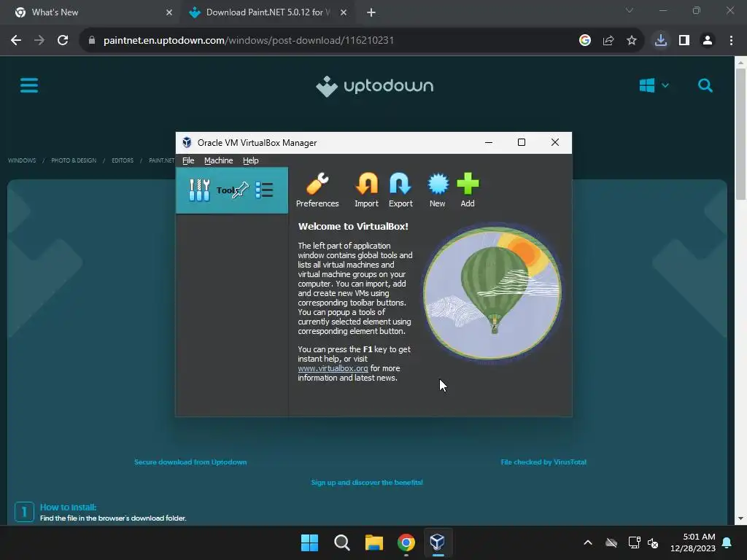
Task: Select the Download Paint.NET browser tab
Action: (x=267, y=12)
